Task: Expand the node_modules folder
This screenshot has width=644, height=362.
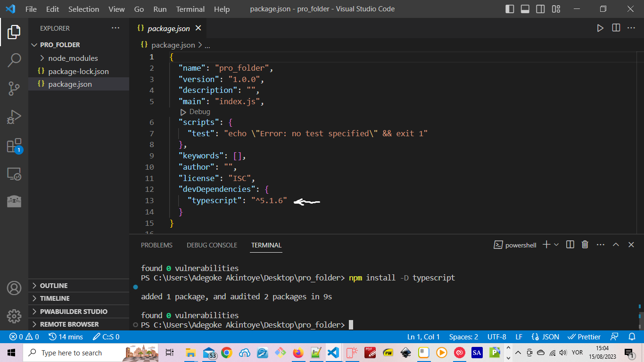Action: [73, 58]
